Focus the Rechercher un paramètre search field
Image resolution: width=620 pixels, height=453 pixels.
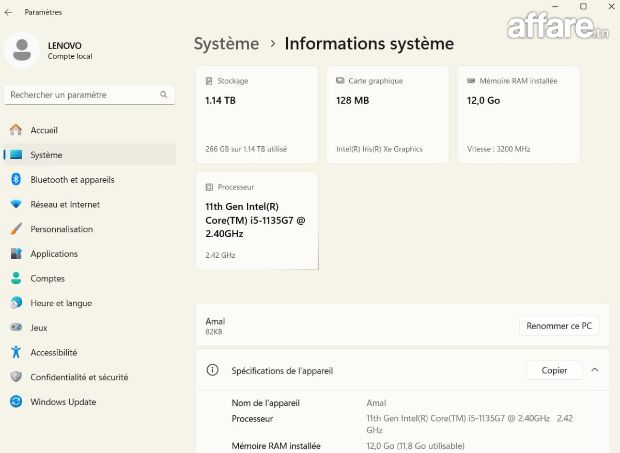tap(80, 95)
